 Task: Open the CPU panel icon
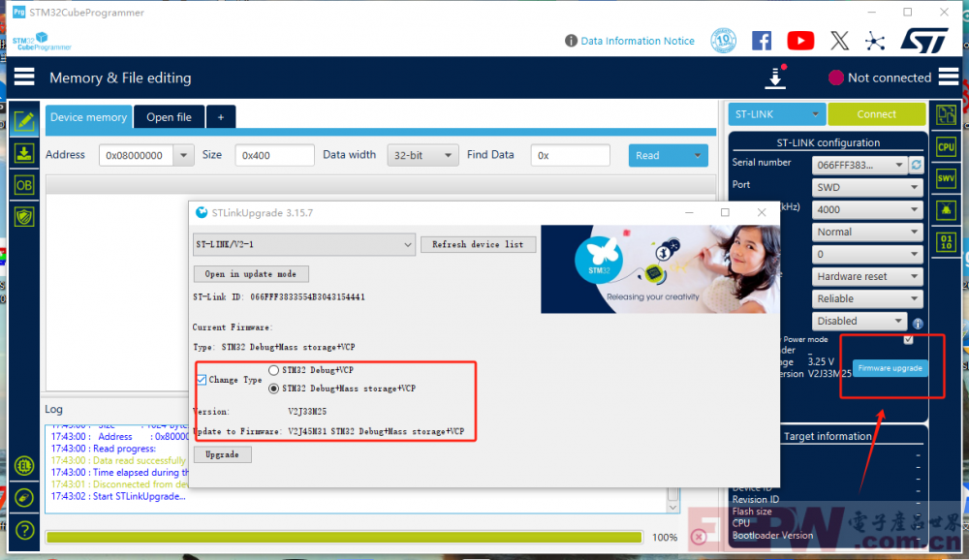pyautogui.click(x=946, y=147)
